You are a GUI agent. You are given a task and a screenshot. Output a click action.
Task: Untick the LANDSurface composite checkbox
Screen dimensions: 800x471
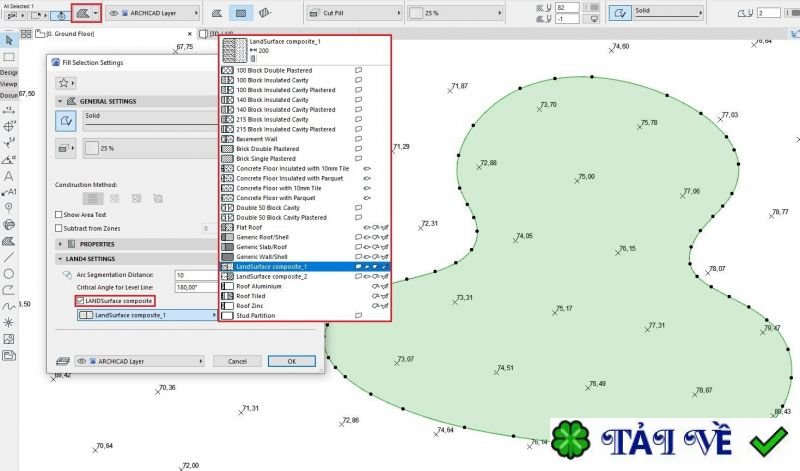(x=80, y=301)
